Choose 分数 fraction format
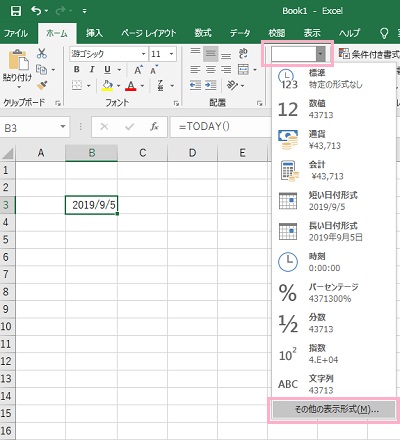Image resolution: width=400 pixels, height=440 pixels. 334,323
